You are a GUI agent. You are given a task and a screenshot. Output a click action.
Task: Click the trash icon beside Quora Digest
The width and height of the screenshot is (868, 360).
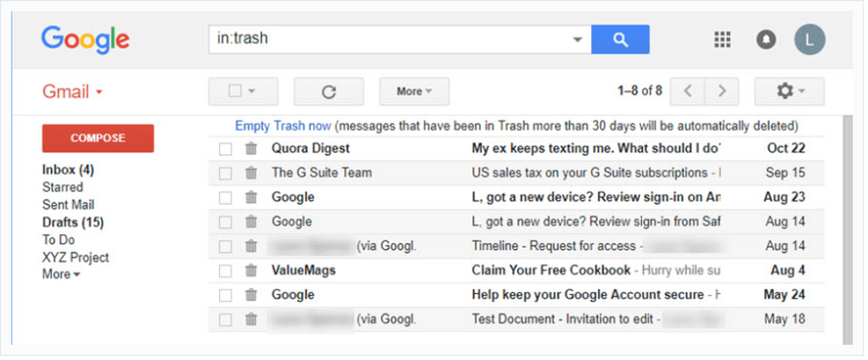pyautogui.click(x=251, y=149)
